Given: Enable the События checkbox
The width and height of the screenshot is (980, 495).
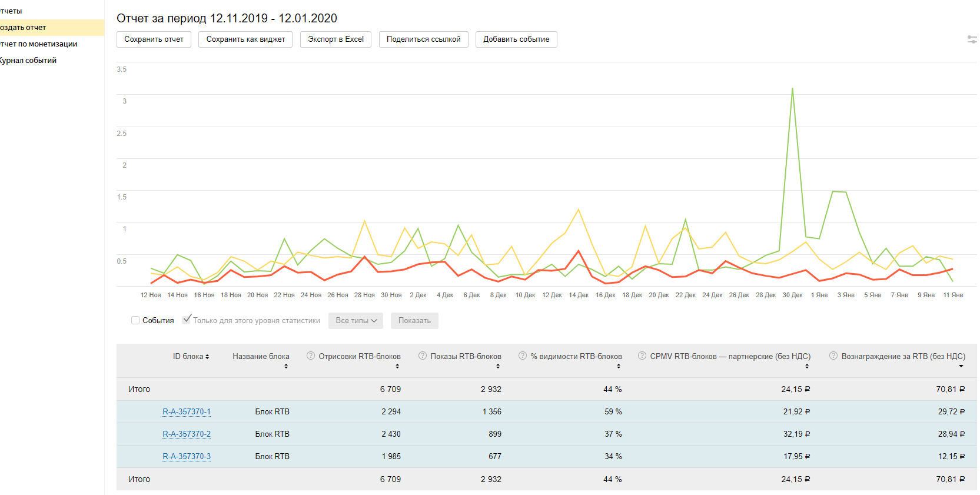Looking at the screenshot, I should (135, 320).
